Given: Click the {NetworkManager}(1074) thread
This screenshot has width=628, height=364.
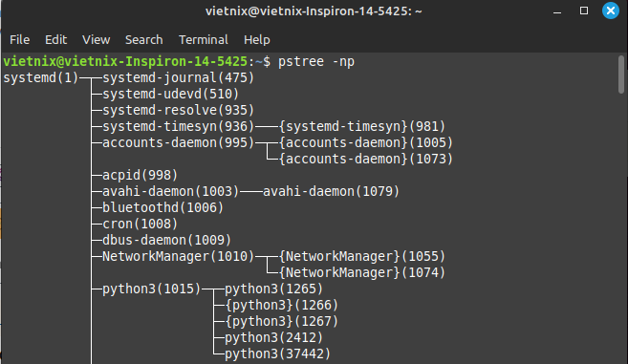Looking at the screenshot, I should point(362,272).
